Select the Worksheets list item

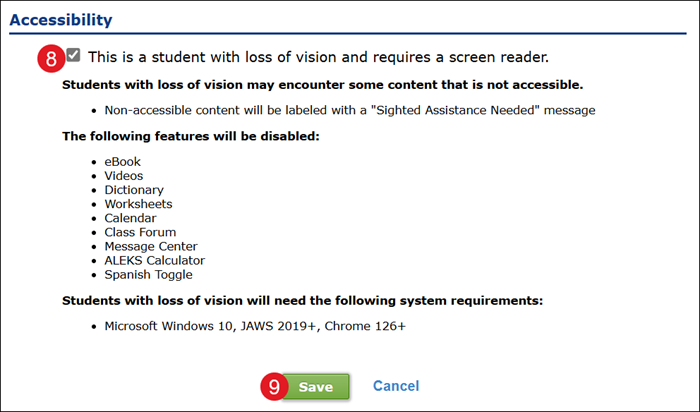tap(138, 203)
